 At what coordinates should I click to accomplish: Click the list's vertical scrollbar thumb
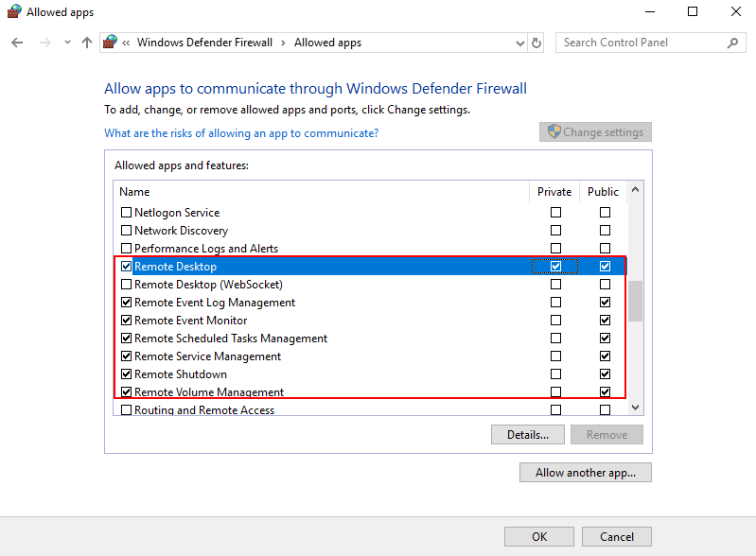[x=636, y=301]
